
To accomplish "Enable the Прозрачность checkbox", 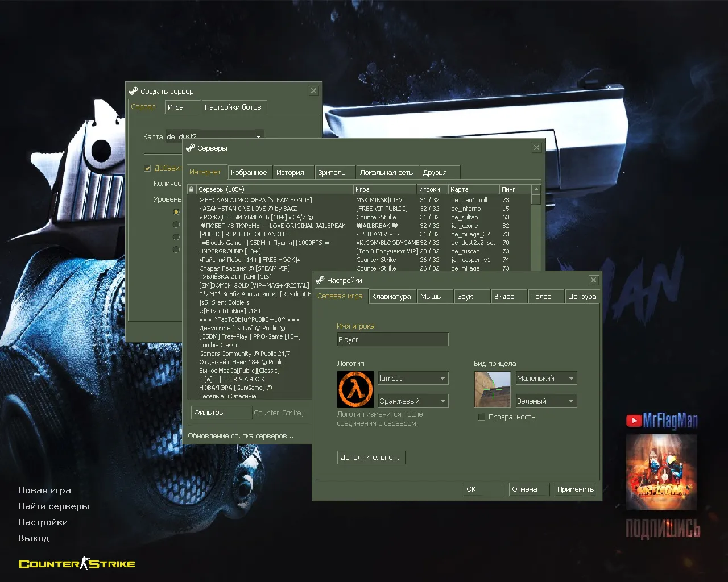I will [x=482, y=417].
